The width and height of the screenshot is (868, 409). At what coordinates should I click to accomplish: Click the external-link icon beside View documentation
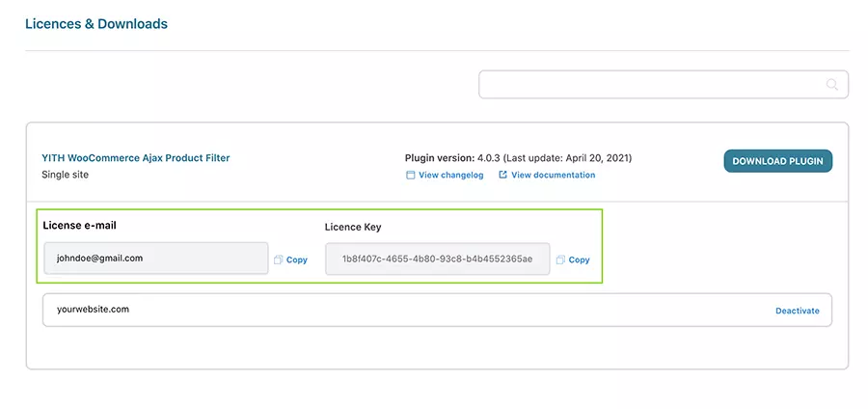pyautogui.click(x=502, y=176)
